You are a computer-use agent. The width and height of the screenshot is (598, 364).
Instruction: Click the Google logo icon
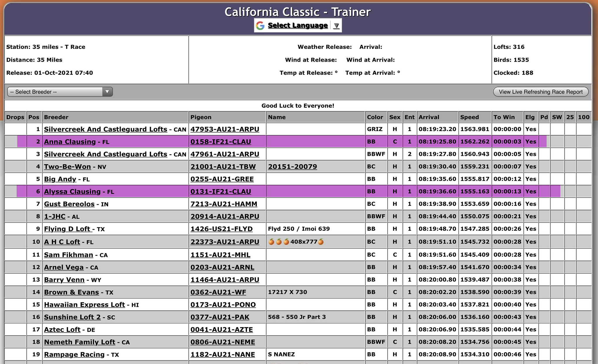260,25
